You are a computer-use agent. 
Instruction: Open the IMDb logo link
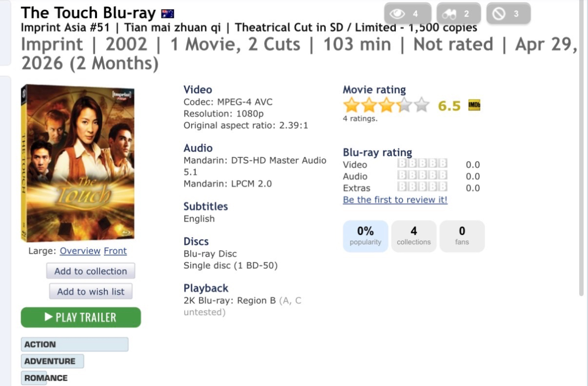coord(474,105)
